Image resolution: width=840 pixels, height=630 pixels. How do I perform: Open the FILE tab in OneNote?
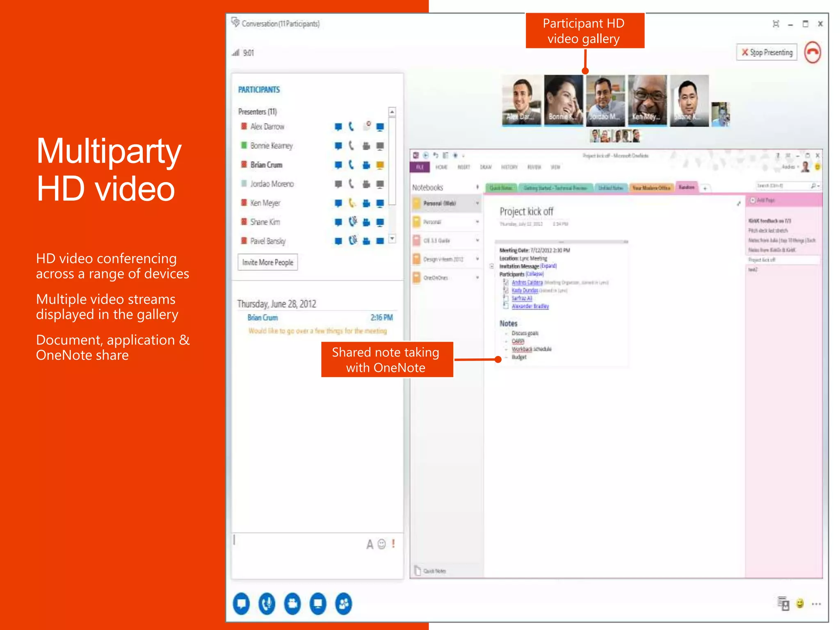click(420, 167)
